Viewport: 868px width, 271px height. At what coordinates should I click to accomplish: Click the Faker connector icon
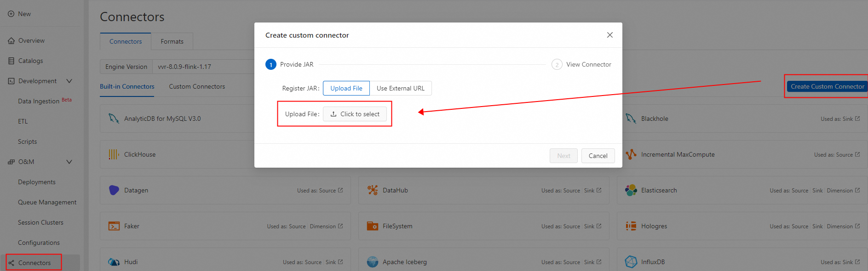coord(114,226)
